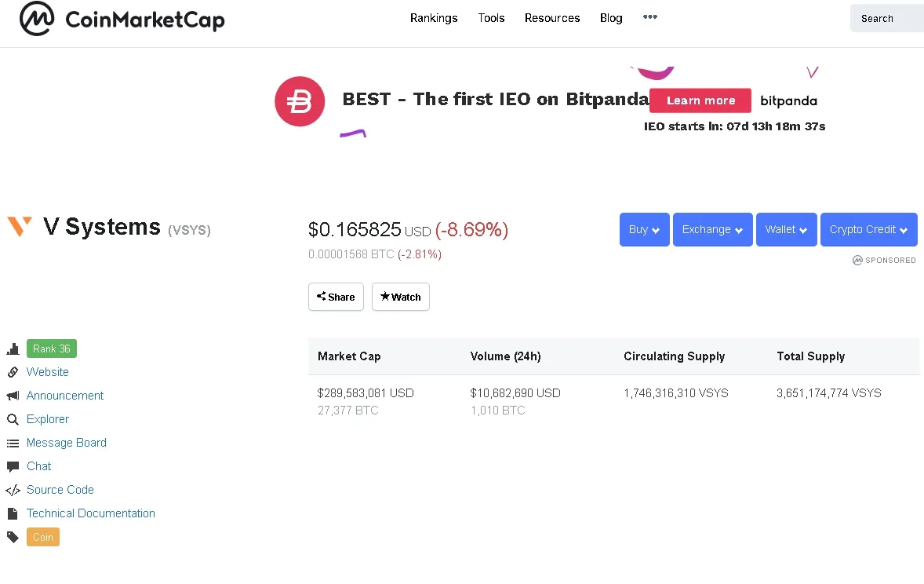Screen dimensions: 924x584
Task: Focus the Search input field
Action: point(886,18)
